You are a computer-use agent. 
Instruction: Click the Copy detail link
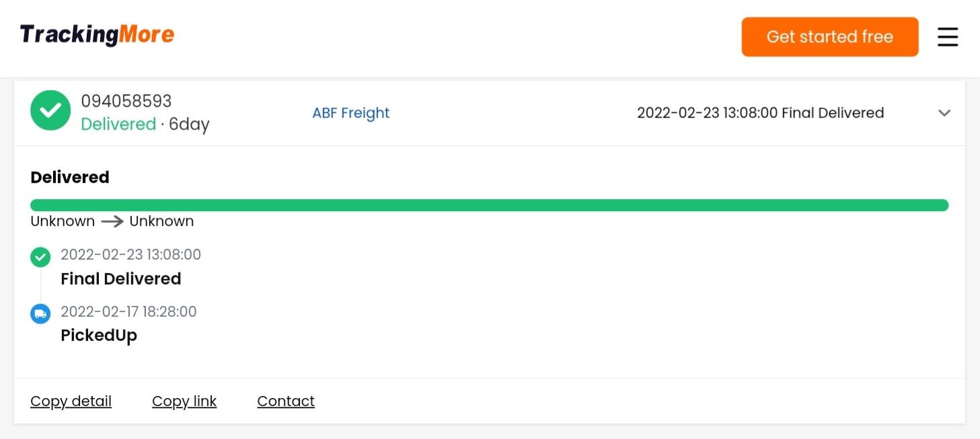[x=71, y=401]
